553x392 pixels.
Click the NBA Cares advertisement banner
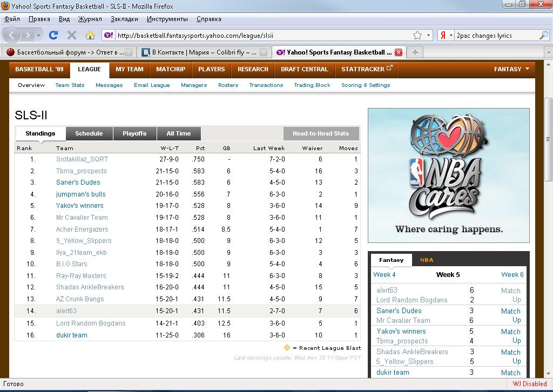pos(449,175)
